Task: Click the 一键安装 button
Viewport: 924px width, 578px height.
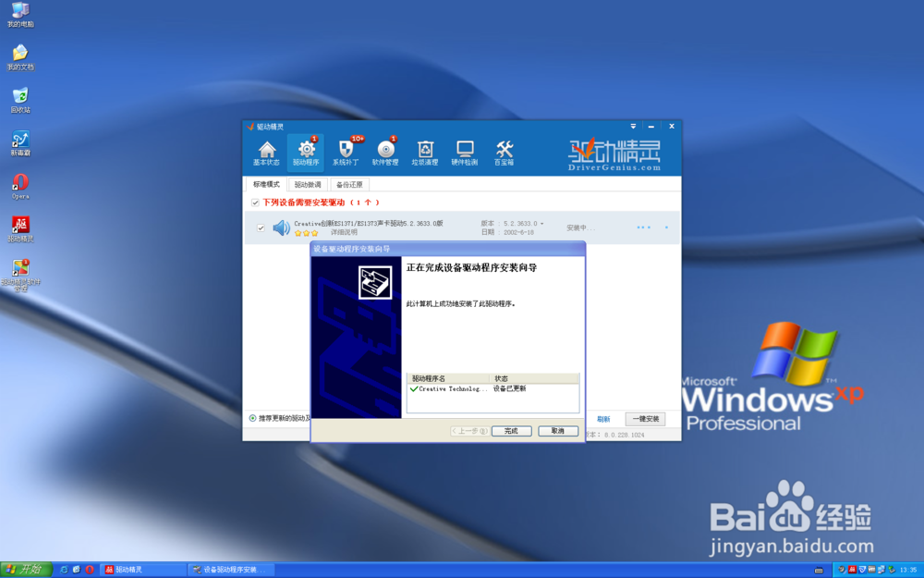Action: tap(645, 419)
